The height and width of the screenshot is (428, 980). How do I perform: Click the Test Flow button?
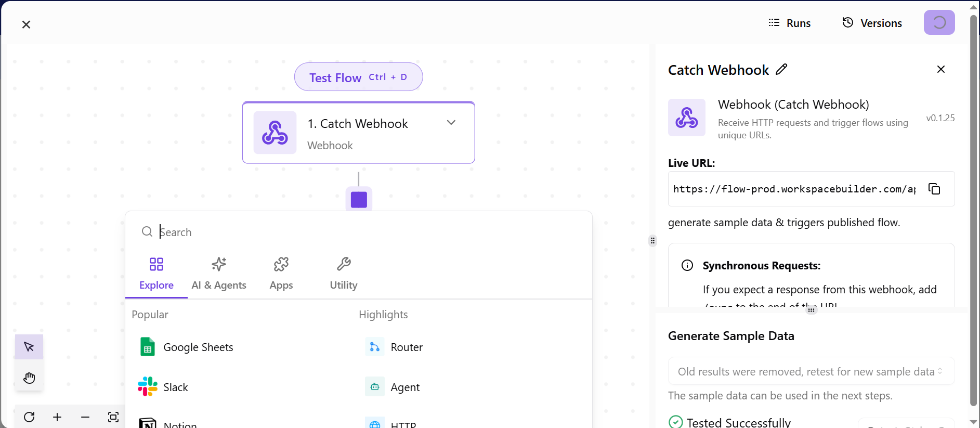coord(358,77)
